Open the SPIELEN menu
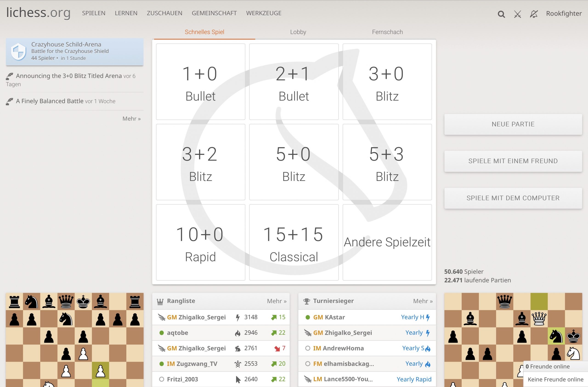 (94, 13)
